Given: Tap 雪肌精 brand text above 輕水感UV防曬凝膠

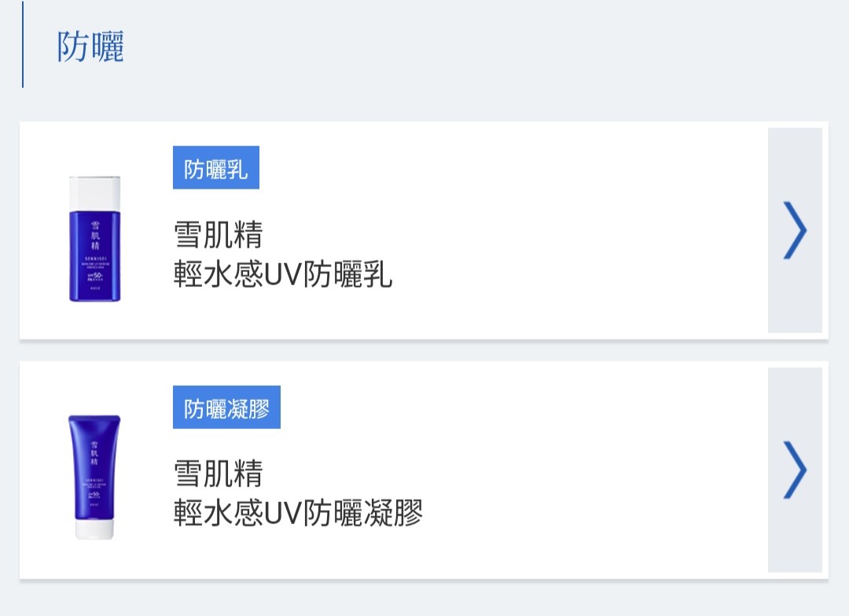Looking at the screenshot, I should [x=218, y=474].
